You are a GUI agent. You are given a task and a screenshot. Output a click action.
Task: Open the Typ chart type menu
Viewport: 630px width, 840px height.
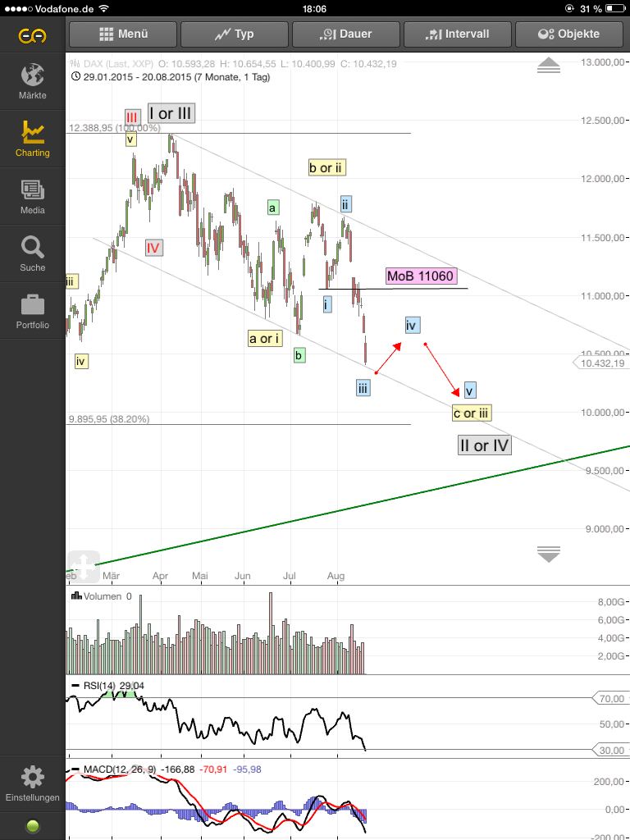pos(234,34)
